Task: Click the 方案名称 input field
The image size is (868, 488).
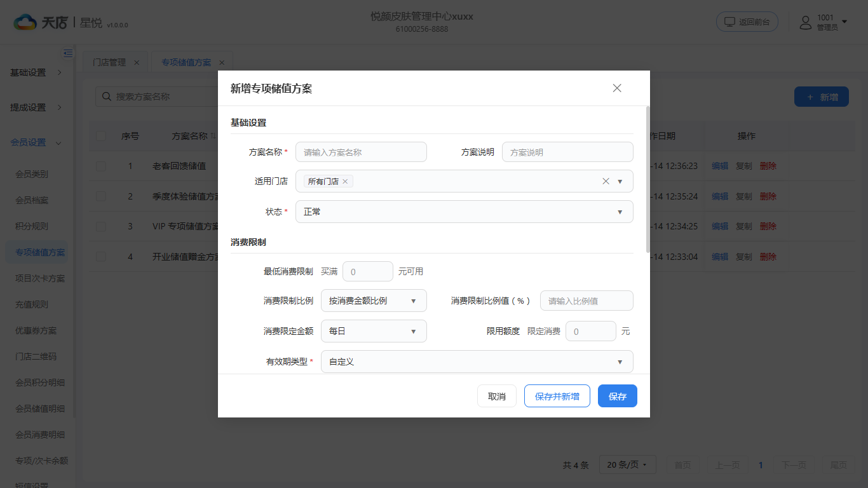Action: [x=361, y=152]
